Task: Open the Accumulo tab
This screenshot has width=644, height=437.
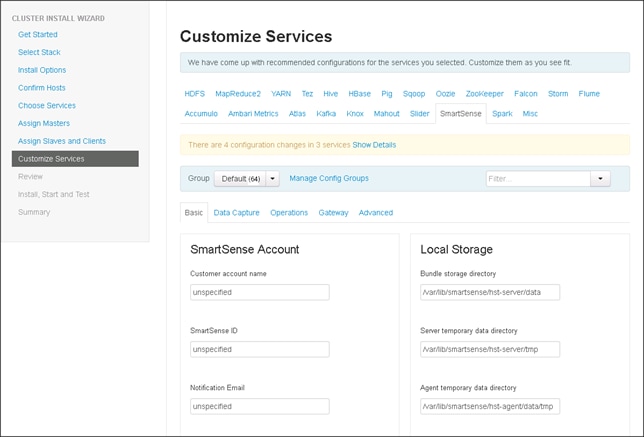Action: [201, 114]
